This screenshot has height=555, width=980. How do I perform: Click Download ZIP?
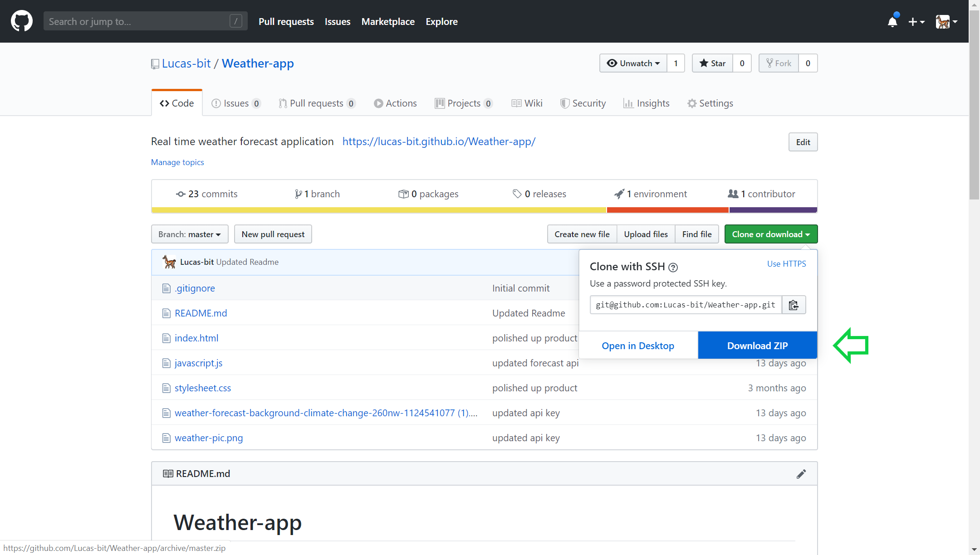click(x=757, y=346)
